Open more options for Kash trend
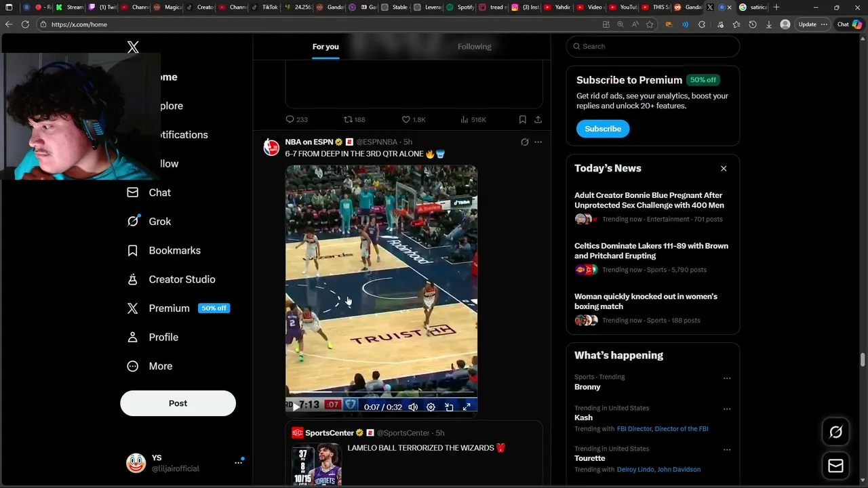Screen dimensions: 868x488 tap(727, 409)
